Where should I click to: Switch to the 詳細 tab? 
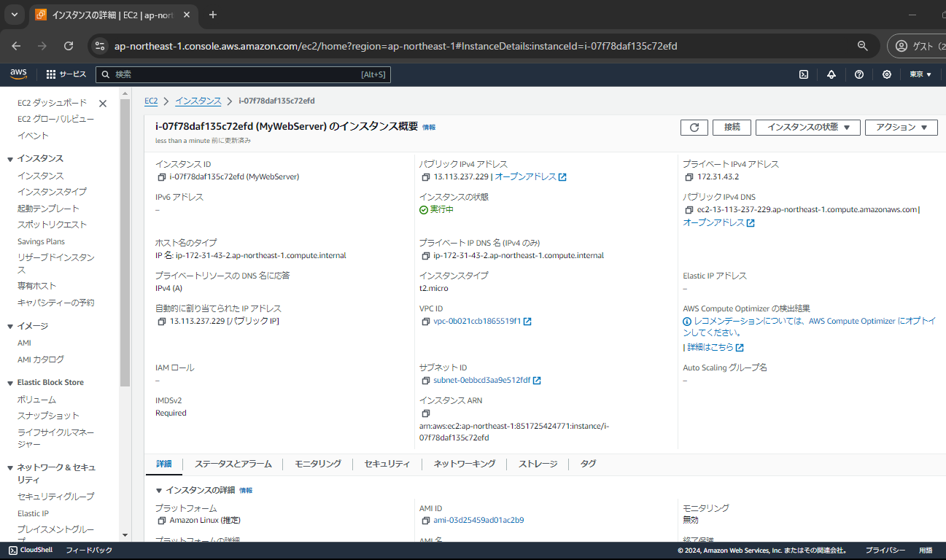coord(164,464)
